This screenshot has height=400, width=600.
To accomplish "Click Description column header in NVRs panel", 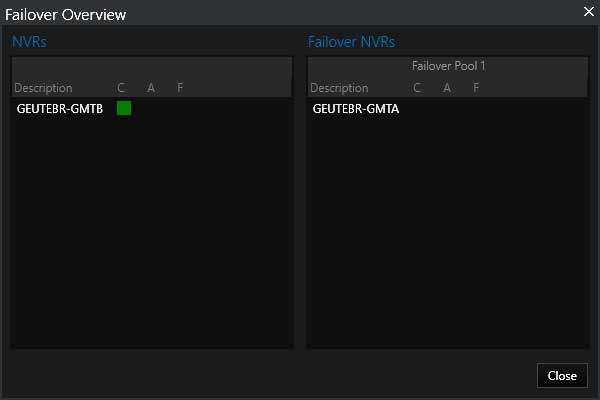I will coord(43,88).
